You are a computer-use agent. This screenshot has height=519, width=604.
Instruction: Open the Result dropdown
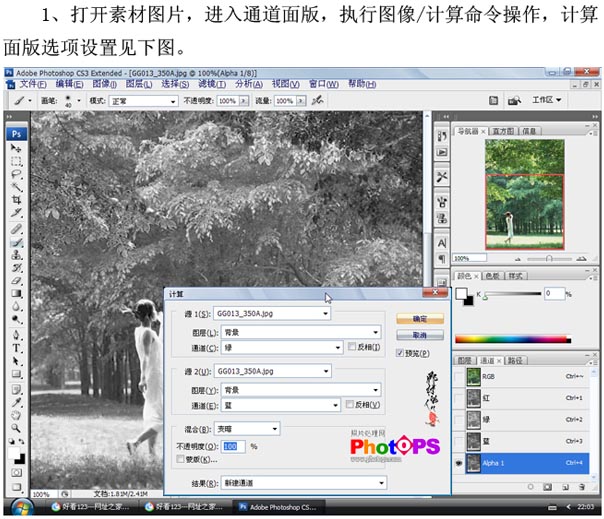coord(304,482)
